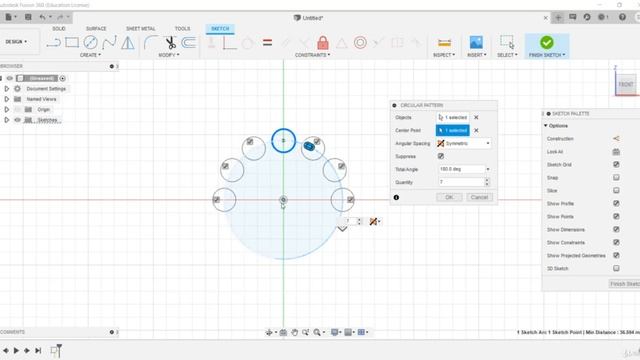
Task: Click the Undo arrow
Action: (x=42, y=17)
